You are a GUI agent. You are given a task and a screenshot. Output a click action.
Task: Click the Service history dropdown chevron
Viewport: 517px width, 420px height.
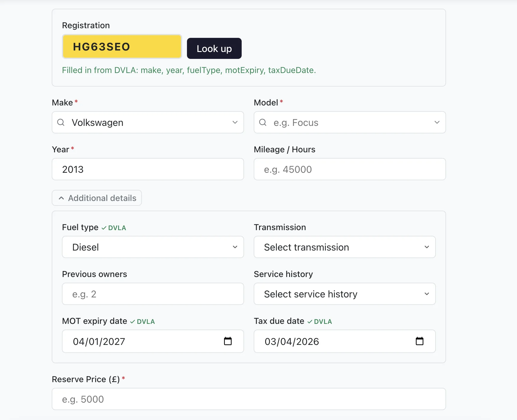point(427,294)
